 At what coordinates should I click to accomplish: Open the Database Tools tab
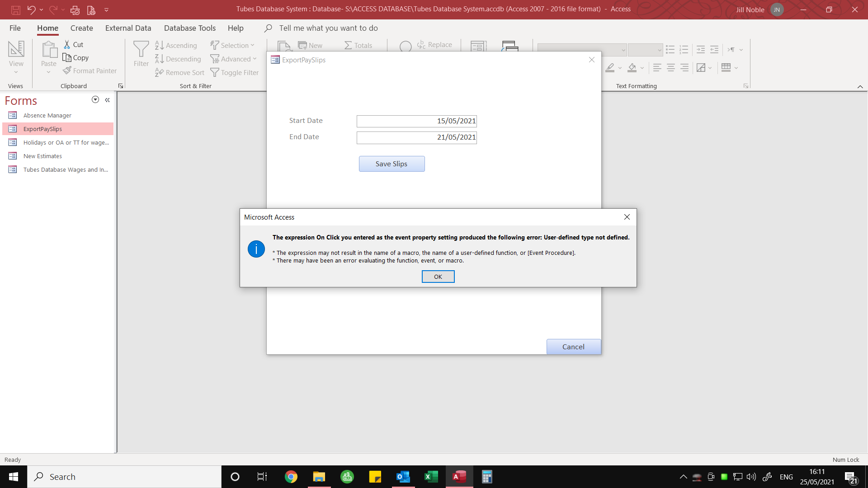pos(189,28)
